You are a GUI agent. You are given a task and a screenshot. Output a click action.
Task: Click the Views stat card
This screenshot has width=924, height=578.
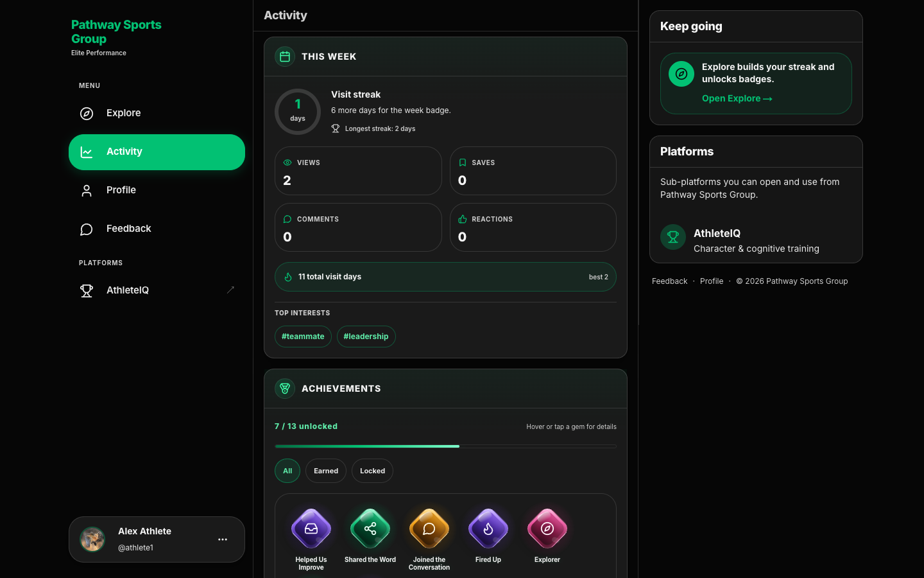[x=358, y=171]
